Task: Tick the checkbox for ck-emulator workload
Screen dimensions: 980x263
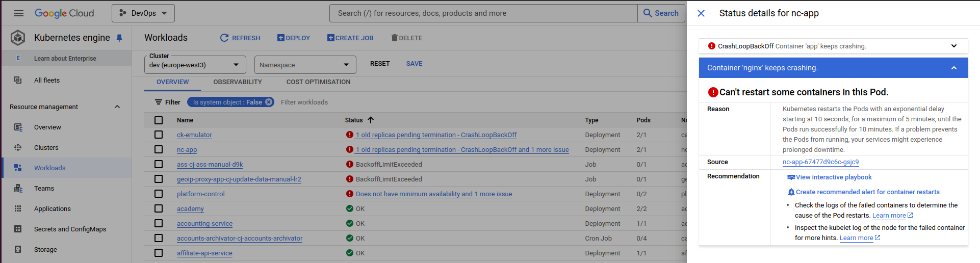Action: click(159, 135)
